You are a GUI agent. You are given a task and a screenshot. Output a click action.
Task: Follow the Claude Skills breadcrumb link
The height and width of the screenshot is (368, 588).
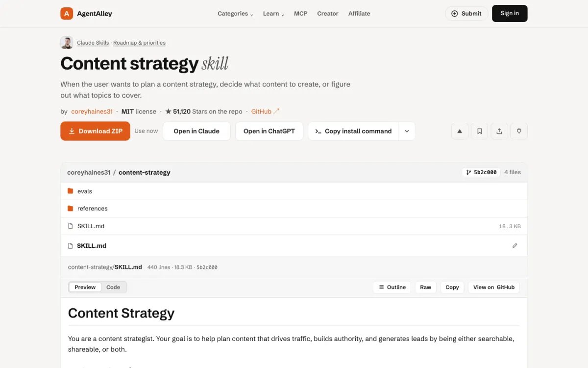click(93, 43)
